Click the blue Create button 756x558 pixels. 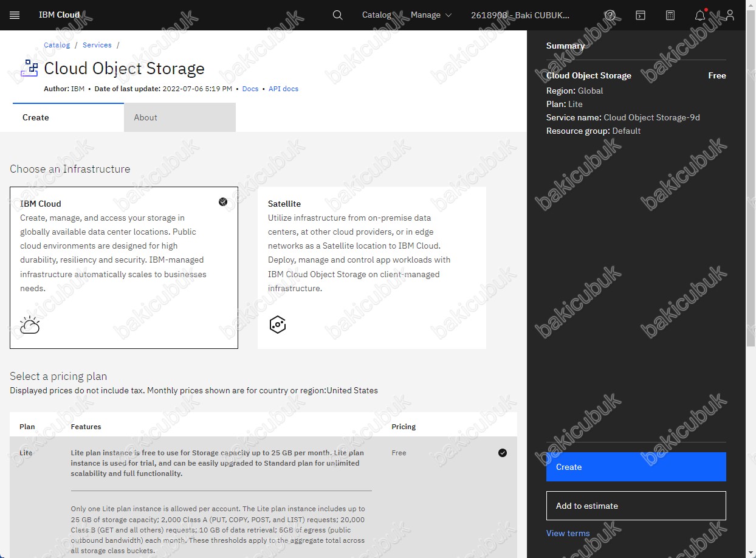(x=636, y=467)
